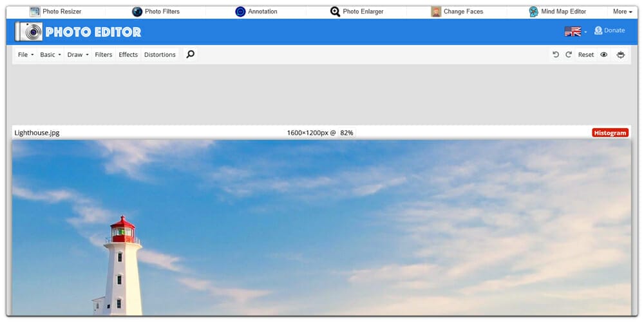Expand the More dropdown
The height and width of the screenshot is (322, 644).
(622, 12)
